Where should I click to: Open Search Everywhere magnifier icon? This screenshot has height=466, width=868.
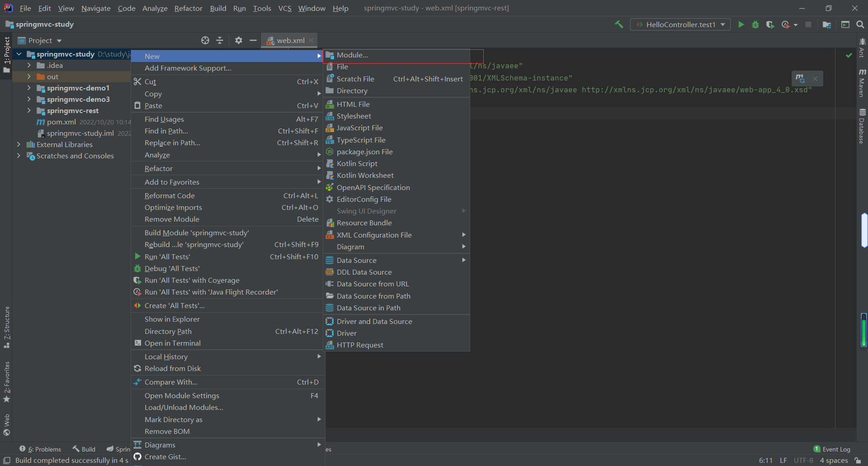tap(860, 24)
